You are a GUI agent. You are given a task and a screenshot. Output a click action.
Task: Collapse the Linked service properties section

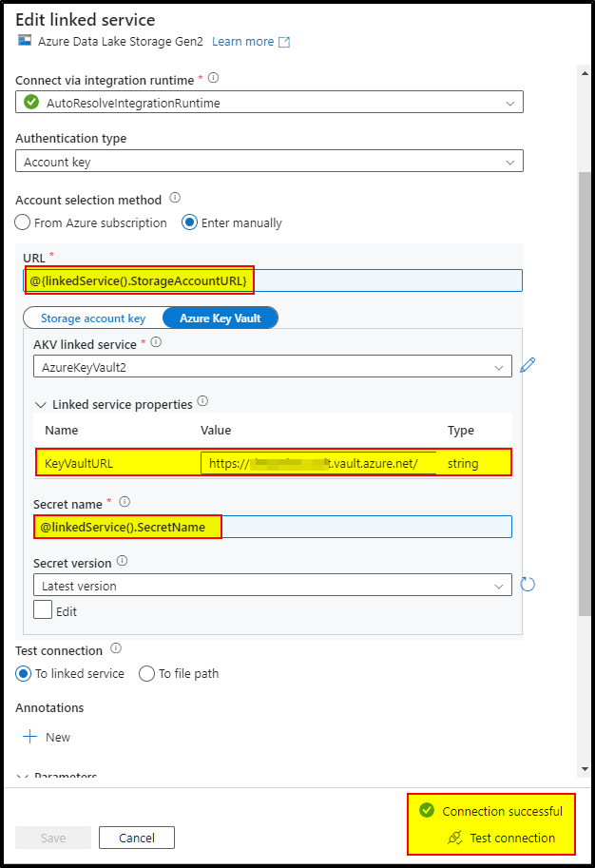pos(38,404)
